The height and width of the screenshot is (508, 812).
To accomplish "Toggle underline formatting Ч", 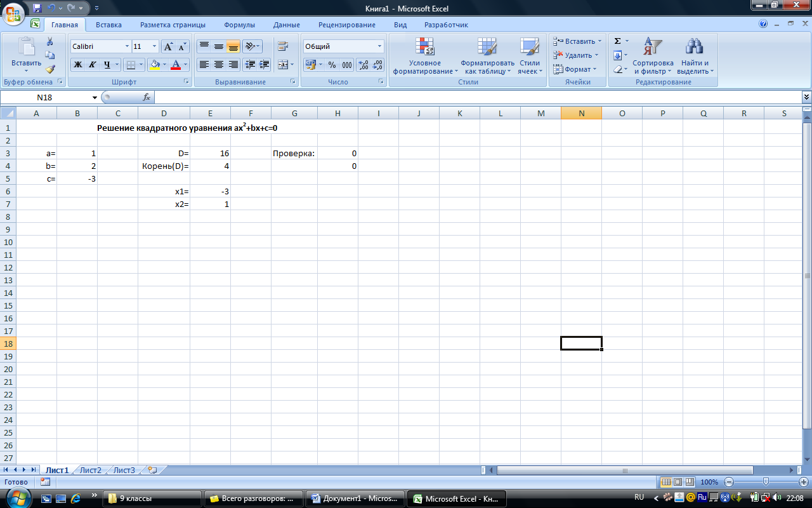I will coord(107,64).
